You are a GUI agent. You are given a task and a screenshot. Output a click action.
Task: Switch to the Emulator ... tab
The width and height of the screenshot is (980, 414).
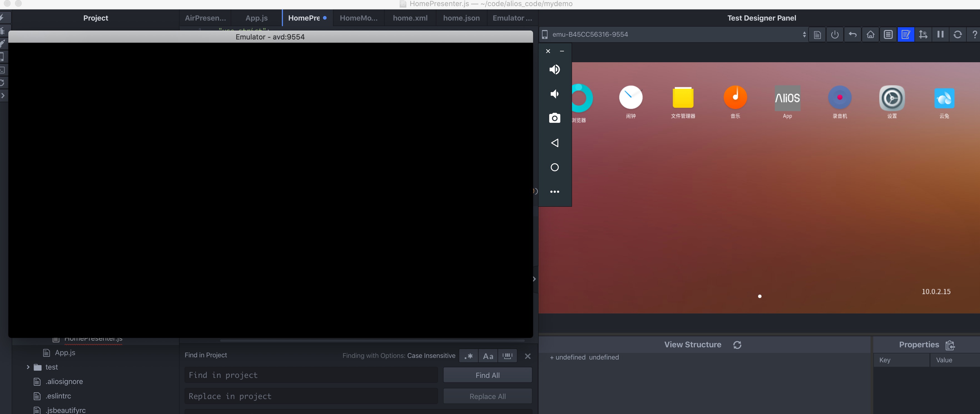click(513, 18)
